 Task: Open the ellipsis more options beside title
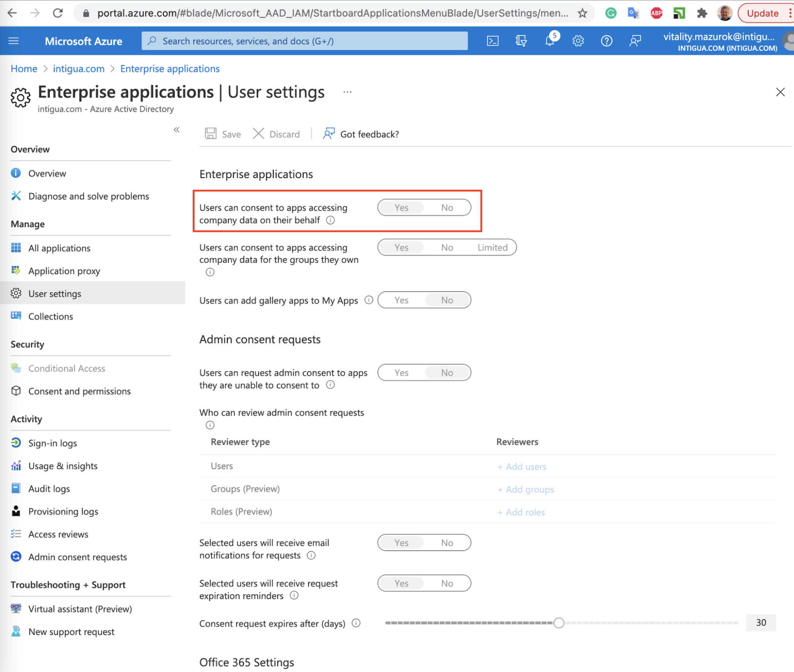pos(347,92)
